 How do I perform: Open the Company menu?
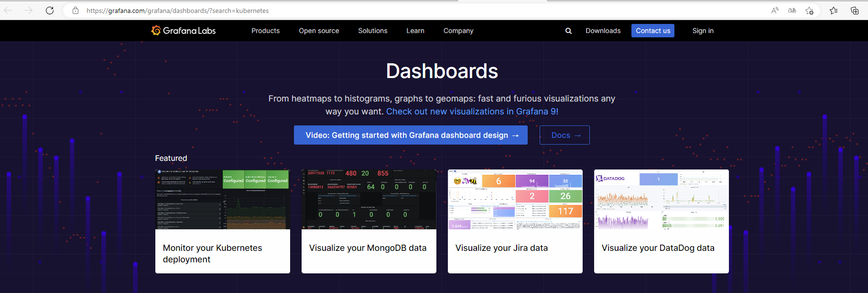click(458, 31)
